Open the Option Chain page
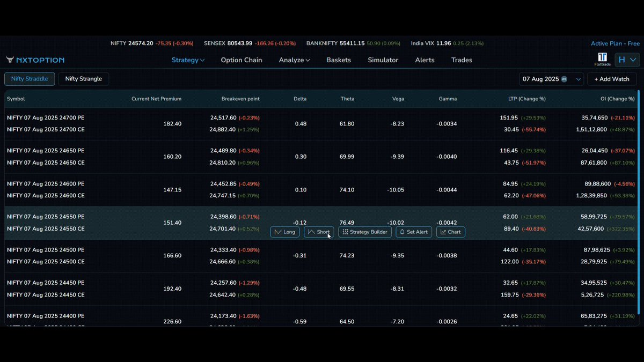This screenshot has height=362, width=644. pos(241,60)
